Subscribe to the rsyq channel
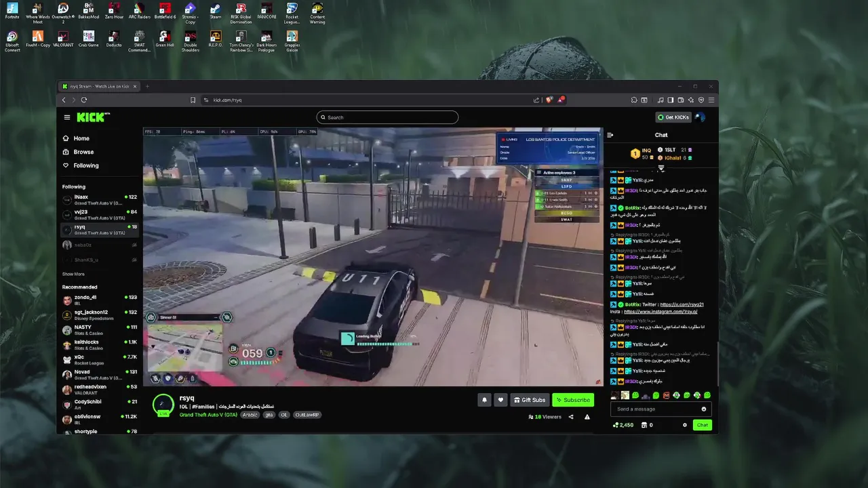Viewport: 868px width, 488px height. click(573, 400)
